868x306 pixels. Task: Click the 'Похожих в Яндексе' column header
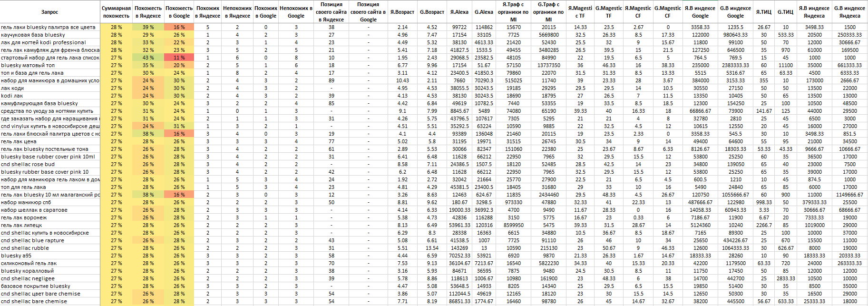[208, 12]
